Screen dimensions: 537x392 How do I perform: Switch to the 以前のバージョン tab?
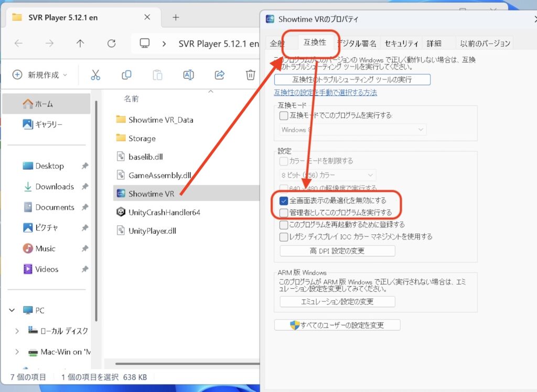[x=485, y=43]
